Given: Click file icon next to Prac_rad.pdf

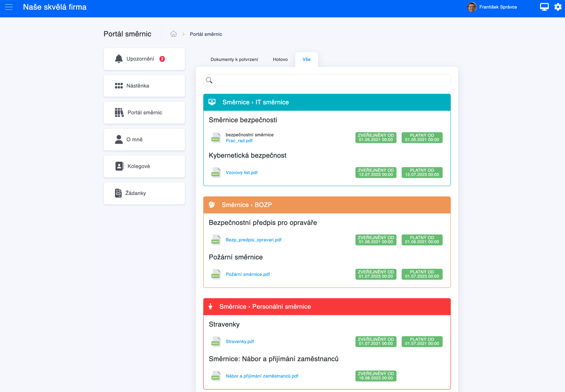Looking at the screenshot, I should coord(216,138).
